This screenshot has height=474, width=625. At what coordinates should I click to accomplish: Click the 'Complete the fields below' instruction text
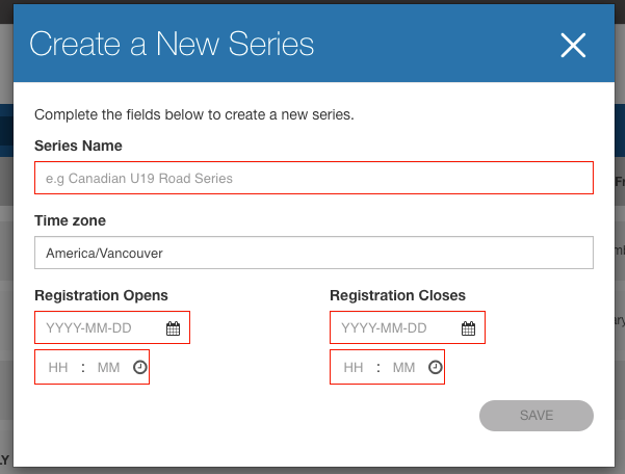coord(194,114)
